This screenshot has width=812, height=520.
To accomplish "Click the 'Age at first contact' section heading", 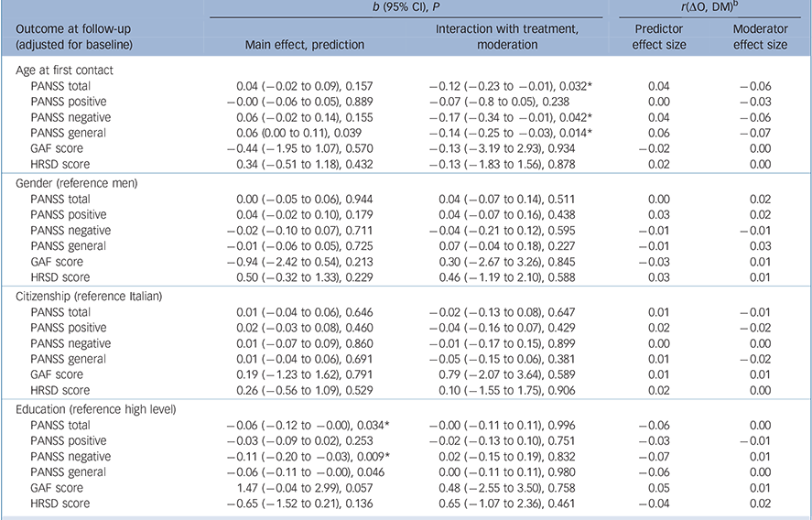I will (57, 70).
